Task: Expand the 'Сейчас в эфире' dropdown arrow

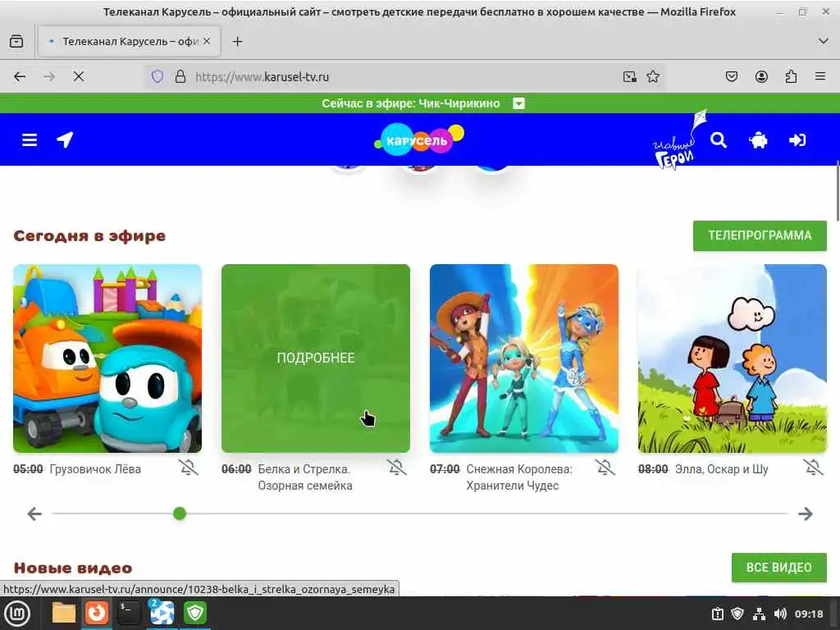Action: point(518,103)
